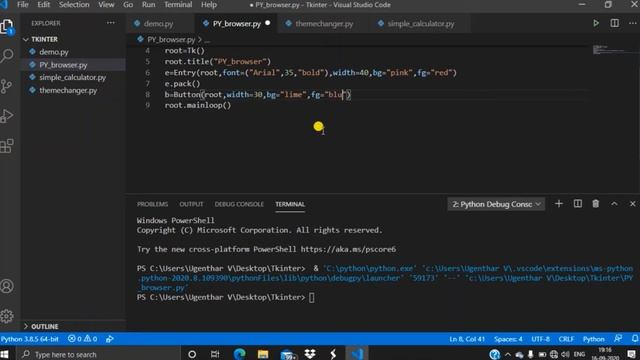640x360 pixels.
Task: Switch to the themechanger.py editor tab
Action: (x=324, y=24)
